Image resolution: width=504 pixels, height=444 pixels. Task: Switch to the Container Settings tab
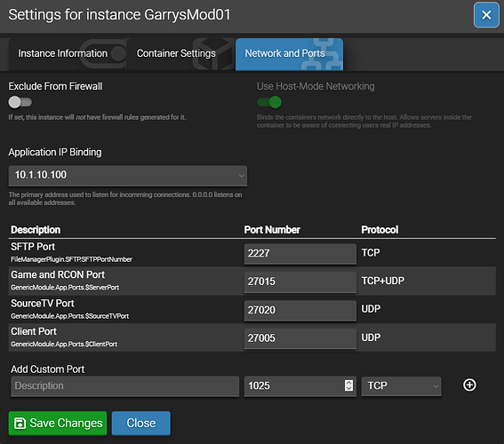click(176, 53)
